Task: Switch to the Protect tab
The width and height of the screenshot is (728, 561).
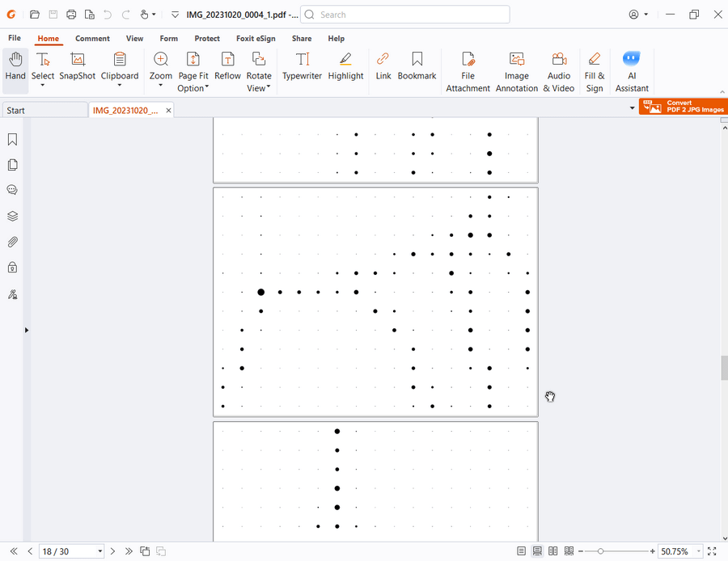Action: (x=207, y=39)
